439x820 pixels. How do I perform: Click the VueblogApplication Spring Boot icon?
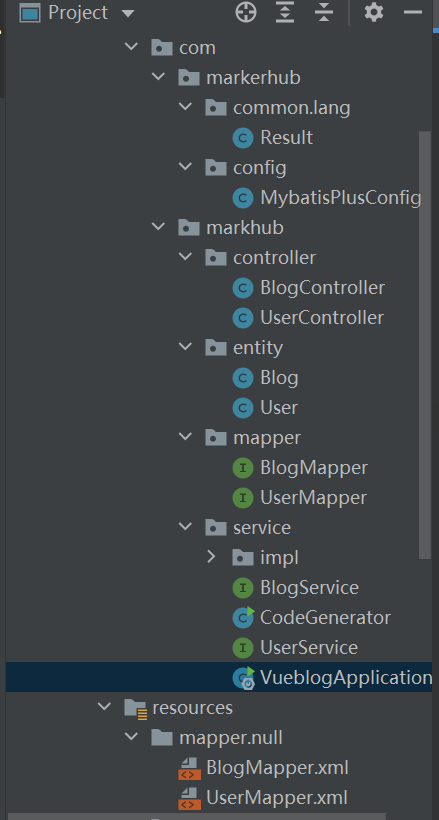pos(244,678)
